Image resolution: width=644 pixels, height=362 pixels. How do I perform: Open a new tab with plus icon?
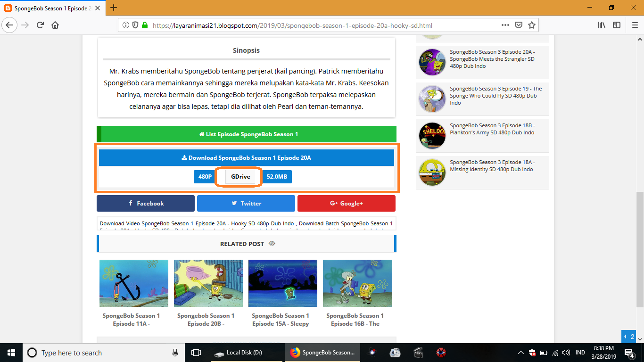[114, 8]
